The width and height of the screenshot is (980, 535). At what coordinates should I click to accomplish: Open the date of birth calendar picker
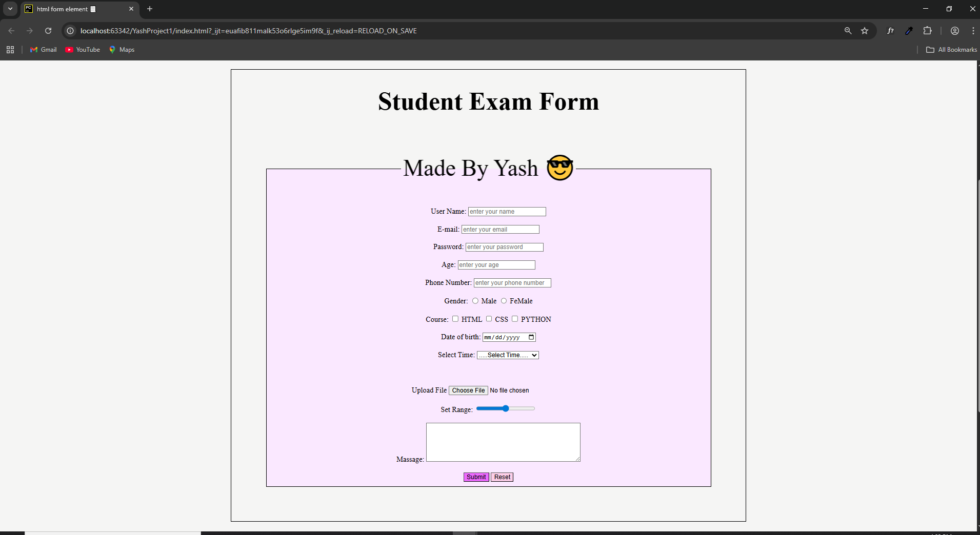point(531,337)
